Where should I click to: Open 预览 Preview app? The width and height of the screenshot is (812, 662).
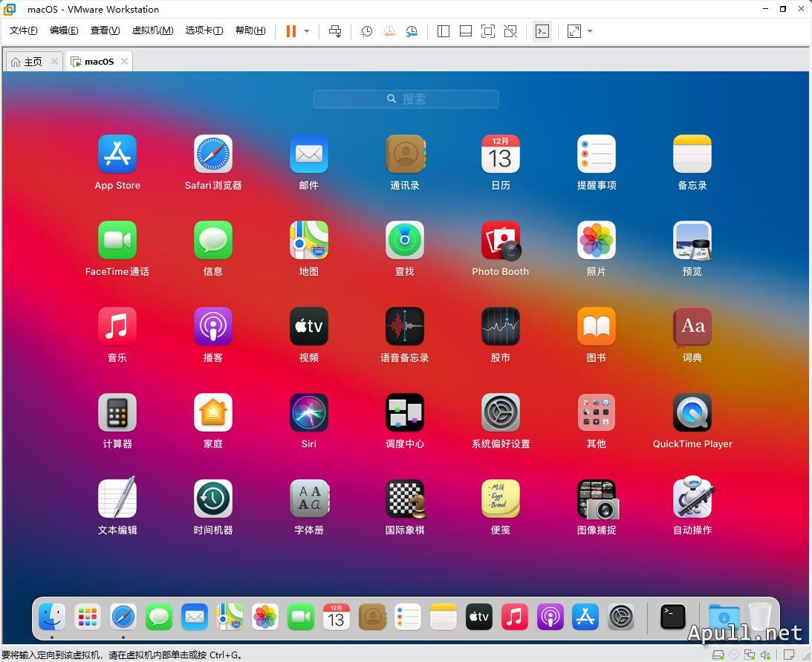(x=692, y=240)
